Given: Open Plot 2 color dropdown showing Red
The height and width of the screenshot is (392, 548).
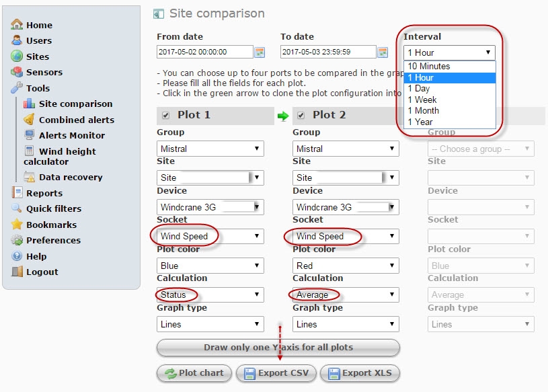Looking at the screenshot, I should [346, 266].
